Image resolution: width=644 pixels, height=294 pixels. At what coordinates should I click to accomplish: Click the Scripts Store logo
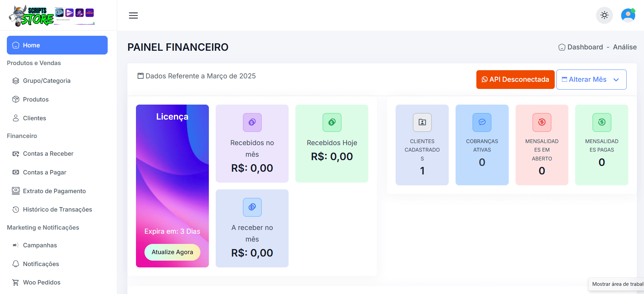pyautogui.click(x=52, y=15)
